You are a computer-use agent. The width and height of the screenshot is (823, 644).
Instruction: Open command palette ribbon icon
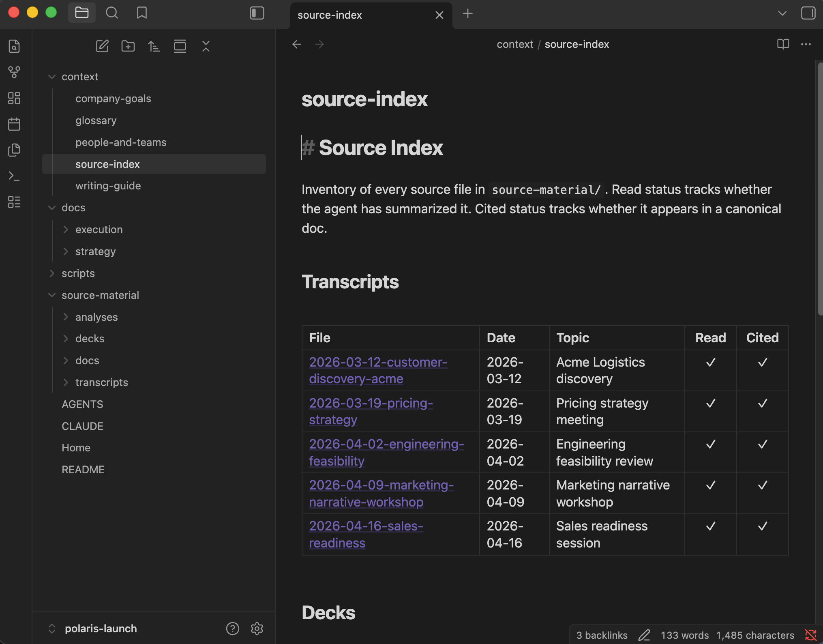point(14,176)
